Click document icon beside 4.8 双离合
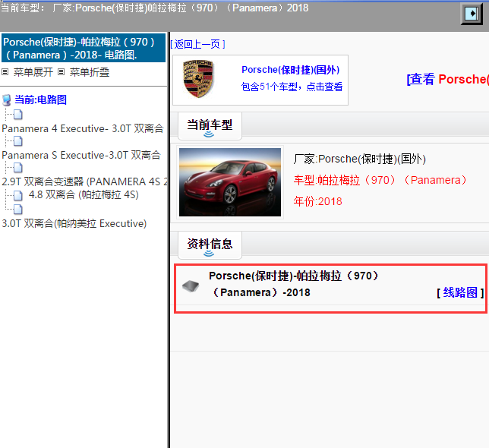Screen dimensions: 489x448 [17, 195]
